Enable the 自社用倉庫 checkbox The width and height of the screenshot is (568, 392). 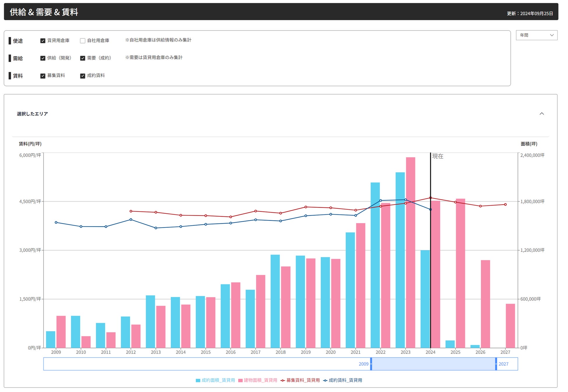83,41
